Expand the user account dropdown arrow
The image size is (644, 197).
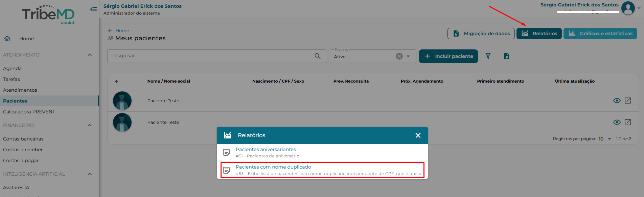pyautogui.click(x=639, y=8)
